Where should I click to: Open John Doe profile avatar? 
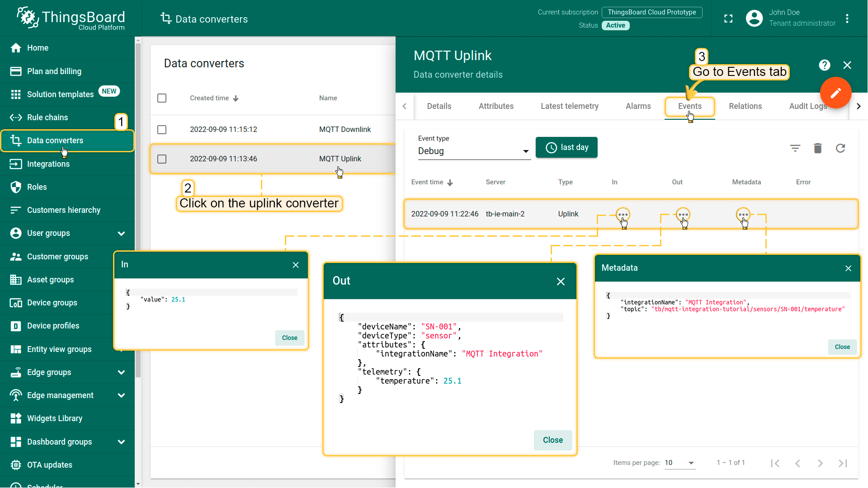pos(754,18)
